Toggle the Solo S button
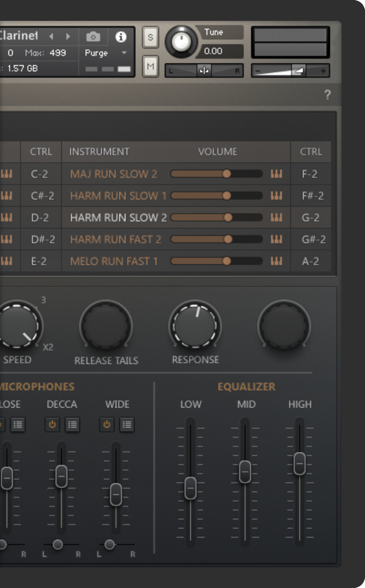365x588 pixels. [x=150, y=38]
